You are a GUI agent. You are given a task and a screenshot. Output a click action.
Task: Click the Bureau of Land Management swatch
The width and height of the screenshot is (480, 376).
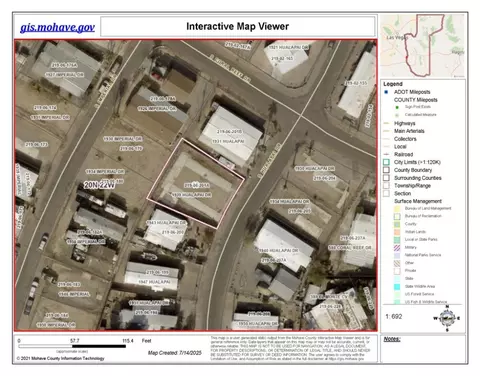pyautogui.click(x=397, y=209)
